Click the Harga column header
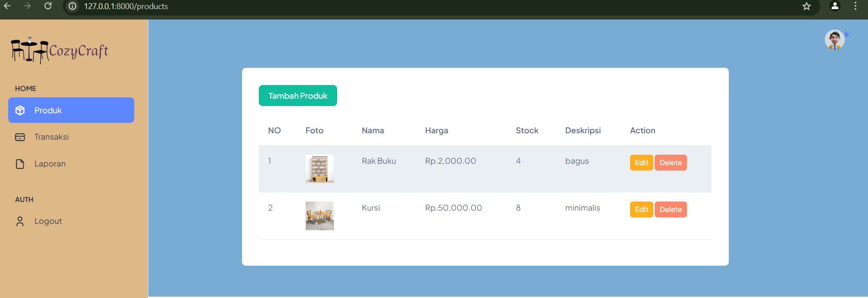 [437, 131]
